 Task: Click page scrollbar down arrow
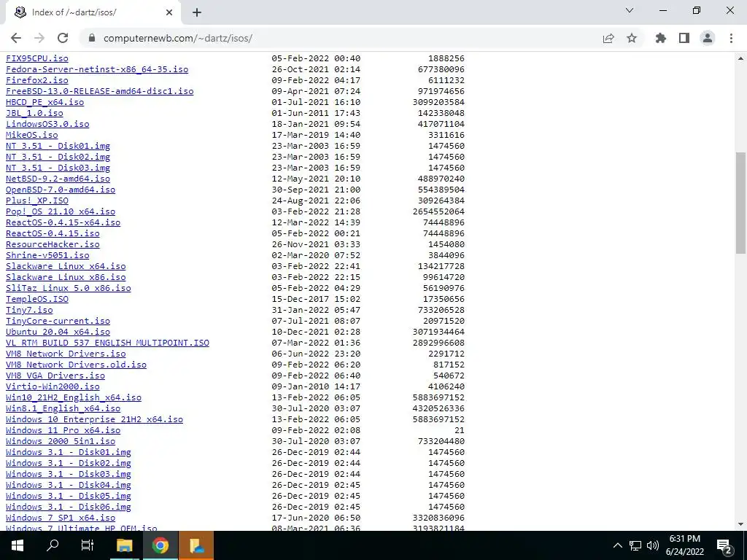(741, 525)
